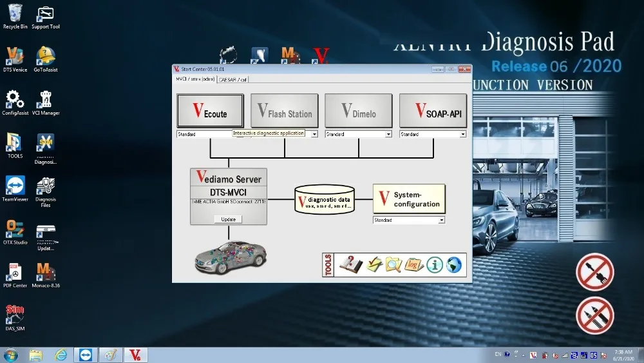
Task: Click the 05 tray icon
Action: [x=594, y=355]
